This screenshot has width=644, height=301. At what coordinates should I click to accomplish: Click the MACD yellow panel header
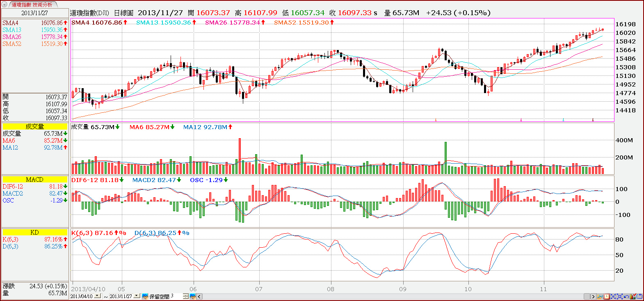[34, 179]
